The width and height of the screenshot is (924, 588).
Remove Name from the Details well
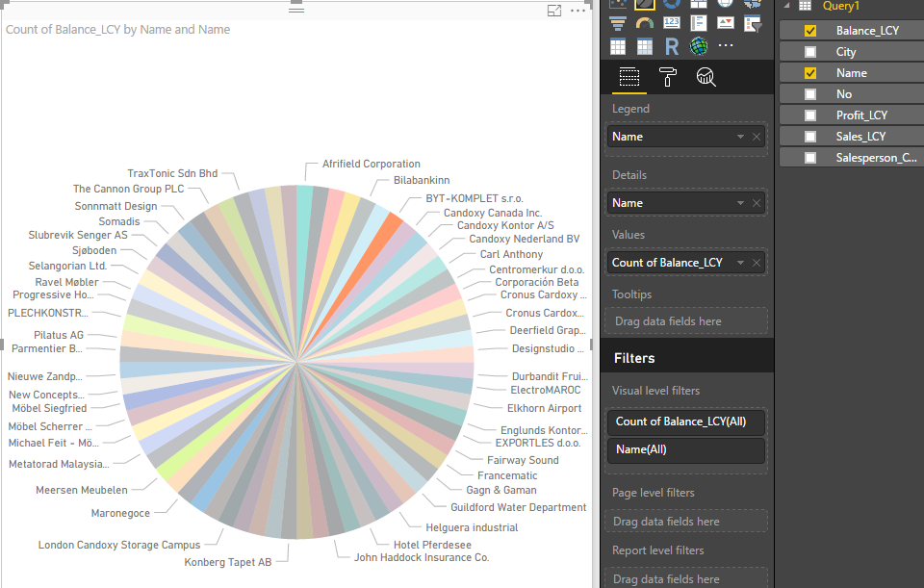tap(757, 203)
